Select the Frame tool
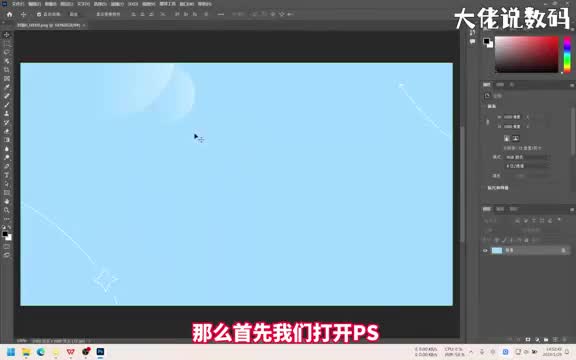 (7, 79)
